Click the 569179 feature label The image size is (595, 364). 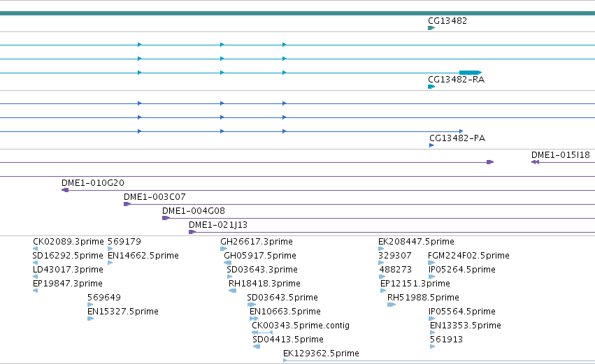click(x=124, y=242)
